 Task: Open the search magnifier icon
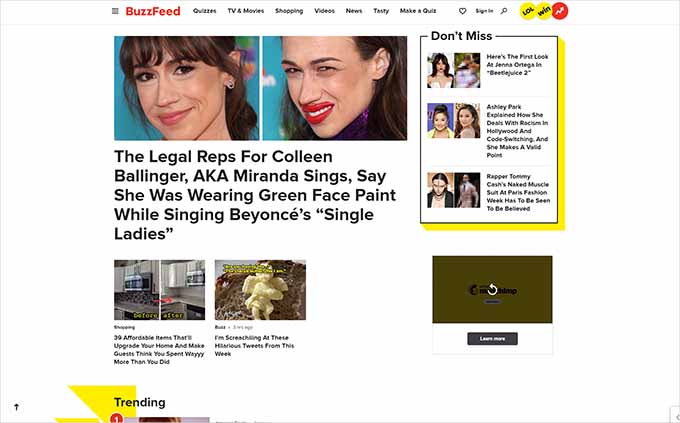(x=504, y=11)
